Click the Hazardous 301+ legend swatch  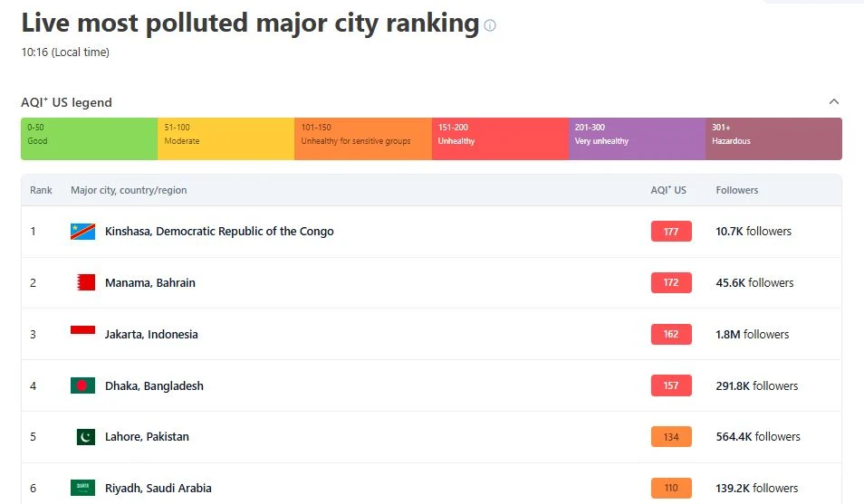773,138
